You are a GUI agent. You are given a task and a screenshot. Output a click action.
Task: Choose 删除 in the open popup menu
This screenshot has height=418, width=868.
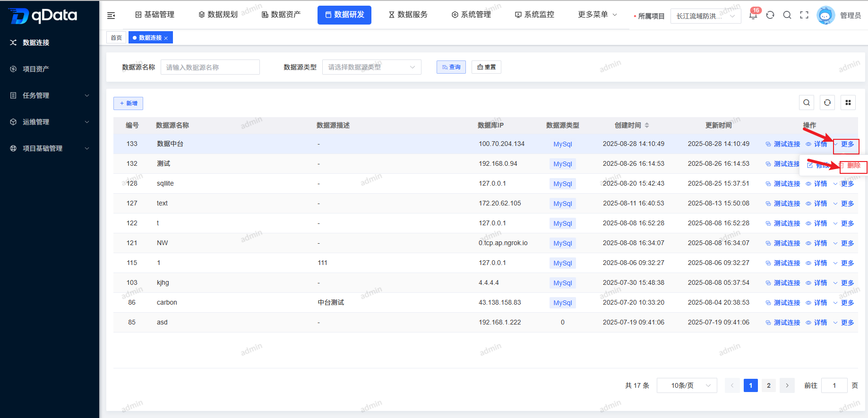click(850, 165)
